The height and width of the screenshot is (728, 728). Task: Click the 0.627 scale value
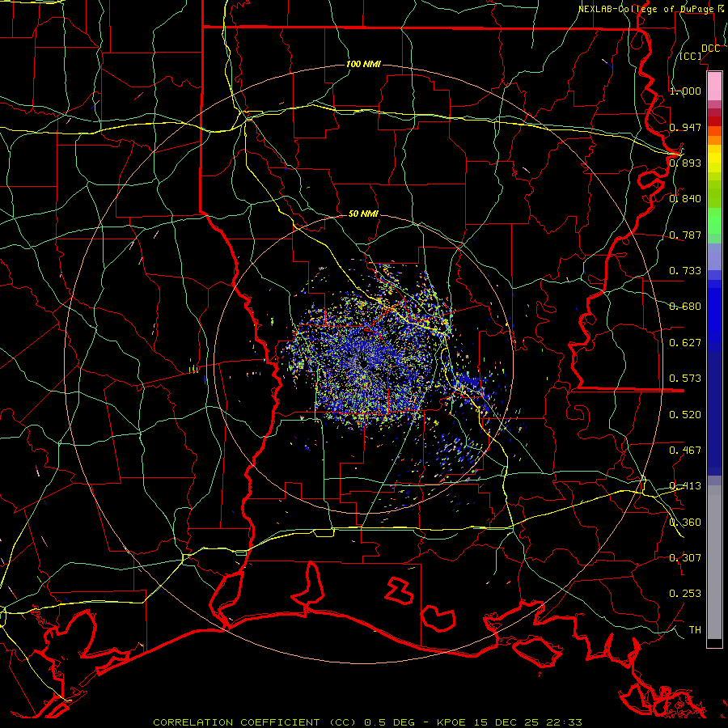pos(685,342)
